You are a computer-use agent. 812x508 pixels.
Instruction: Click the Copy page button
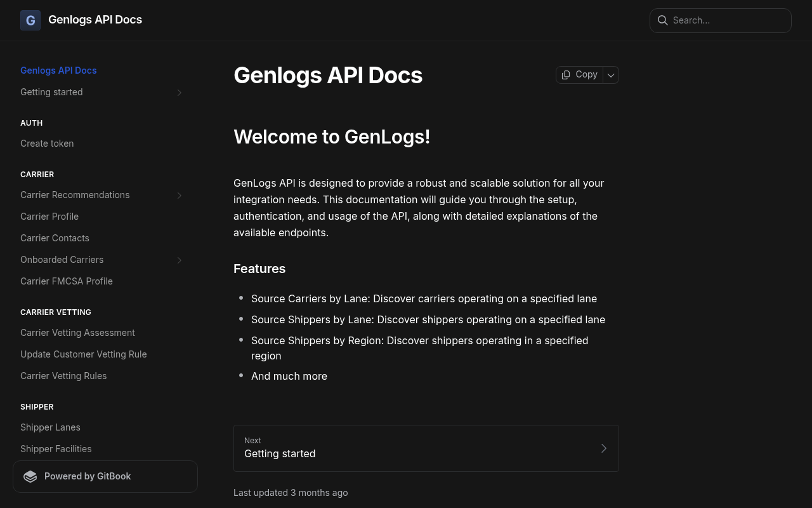click(579, 75)
